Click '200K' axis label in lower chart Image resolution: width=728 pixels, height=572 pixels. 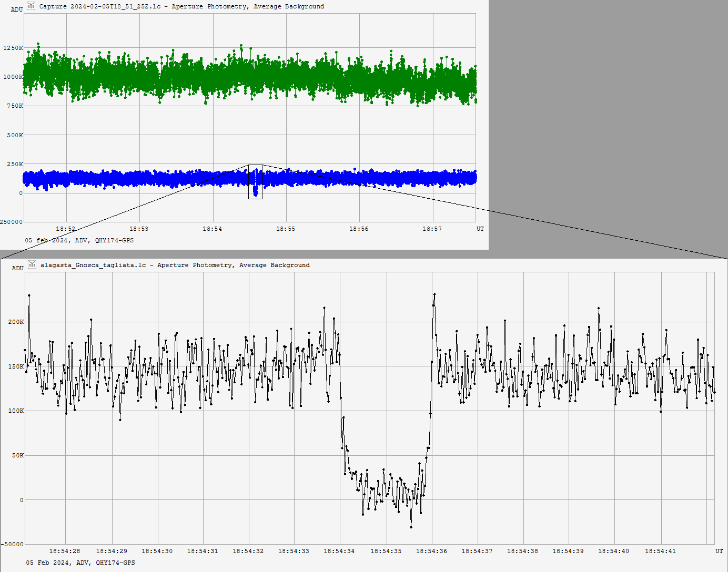tap(16, 322)
